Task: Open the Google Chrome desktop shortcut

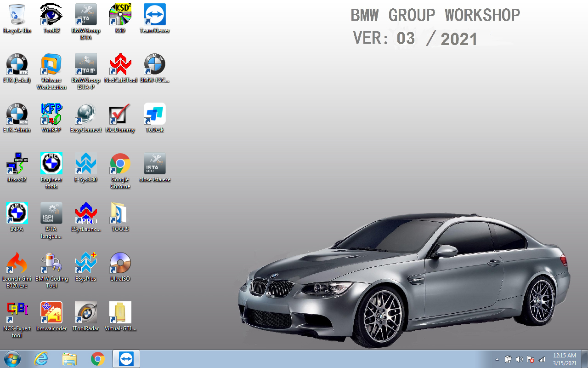Action: coord(120,171)
